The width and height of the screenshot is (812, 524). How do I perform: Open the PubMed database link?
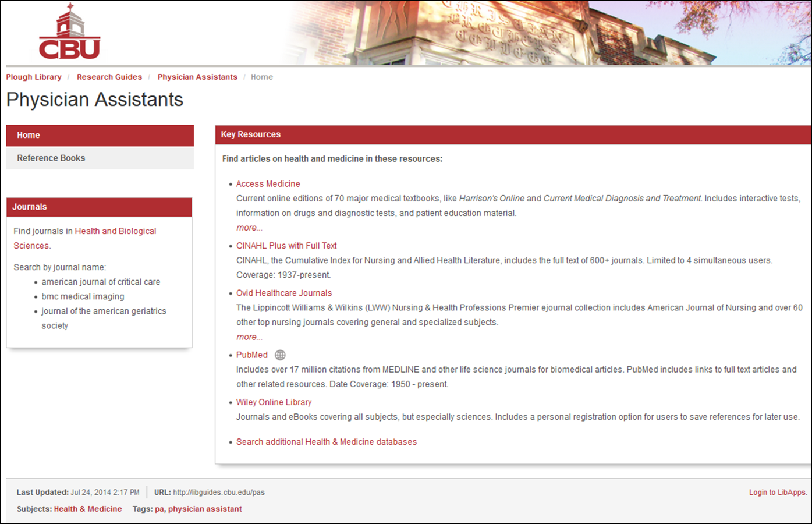pos(252,355)
